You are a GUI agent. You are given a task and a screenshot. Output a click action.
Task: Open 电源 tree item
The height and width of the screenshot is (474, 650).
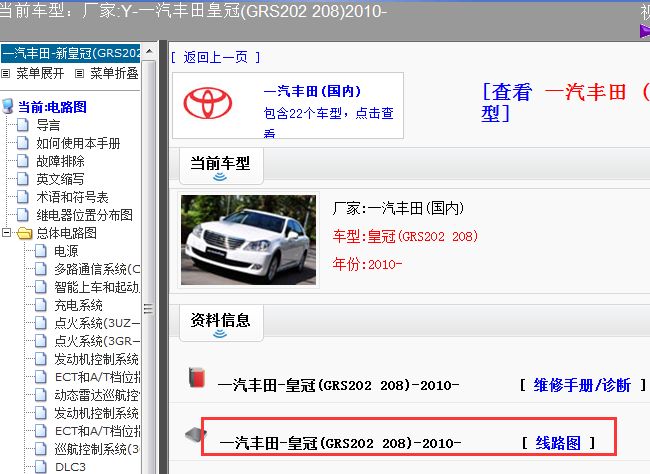point(66,251)
